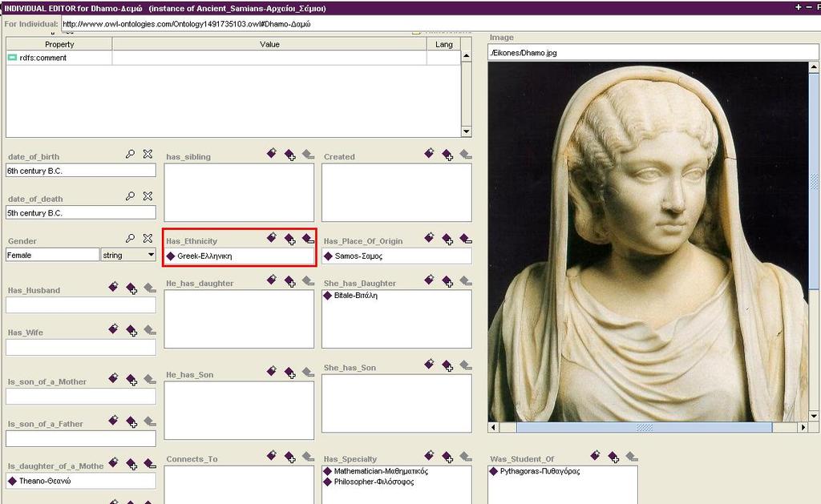Remove instance from Has_Ethnicity
821x504 pixels.
(309, 239)
